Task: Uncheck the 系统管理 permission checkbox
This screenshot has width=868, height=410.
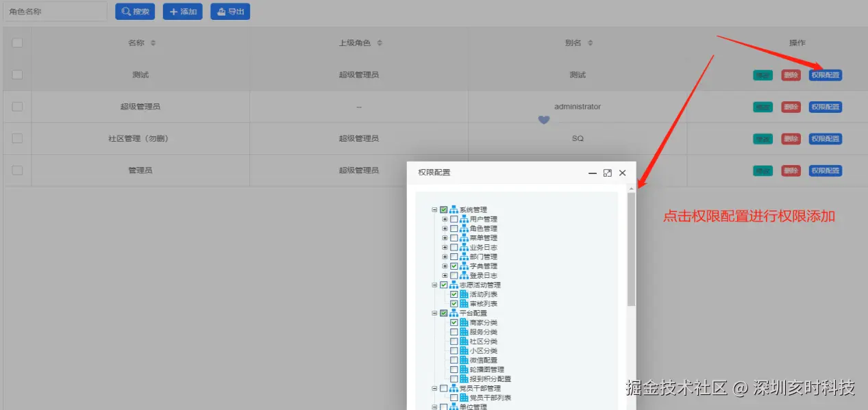Action: coord(444,209)
